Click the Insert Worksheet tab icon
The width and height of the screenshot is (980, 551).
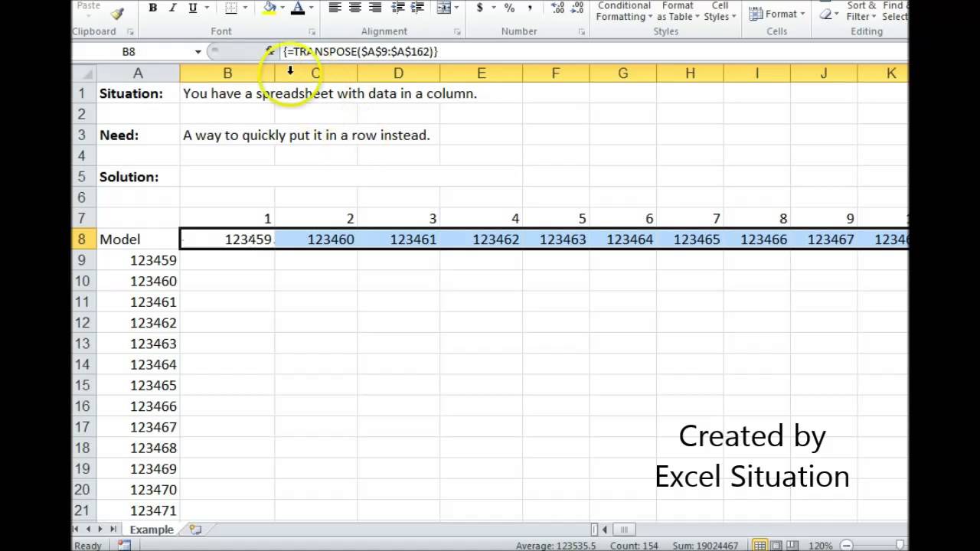pos(195,530)
